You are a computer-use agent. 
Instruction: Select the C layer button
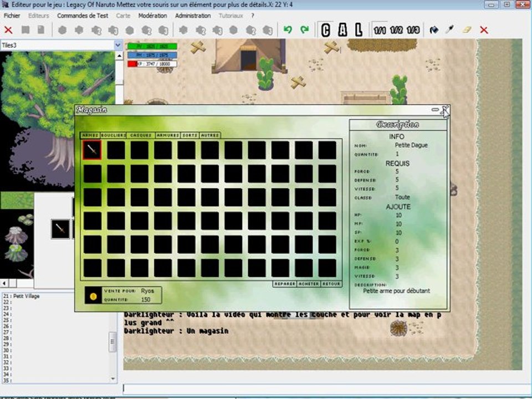[325, 30]
